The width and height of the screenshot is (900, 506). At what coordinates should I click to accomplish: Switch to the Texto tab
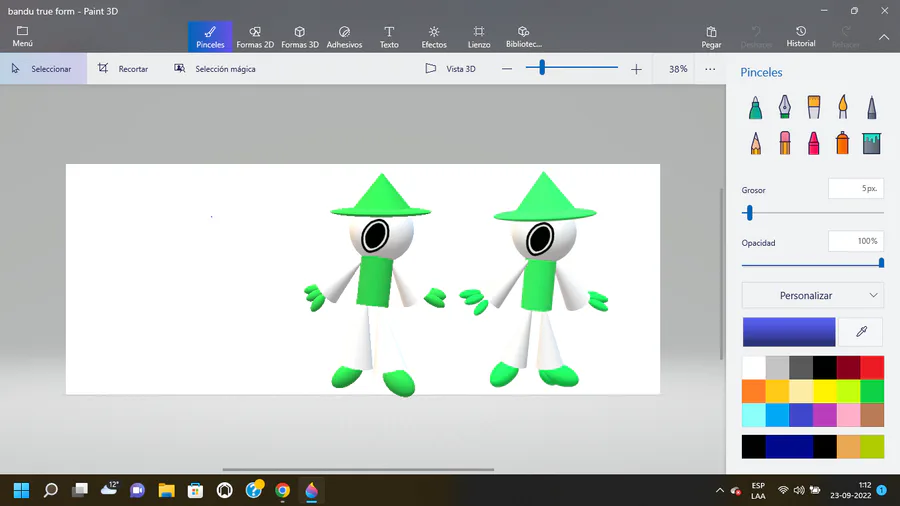pos(389,37)
